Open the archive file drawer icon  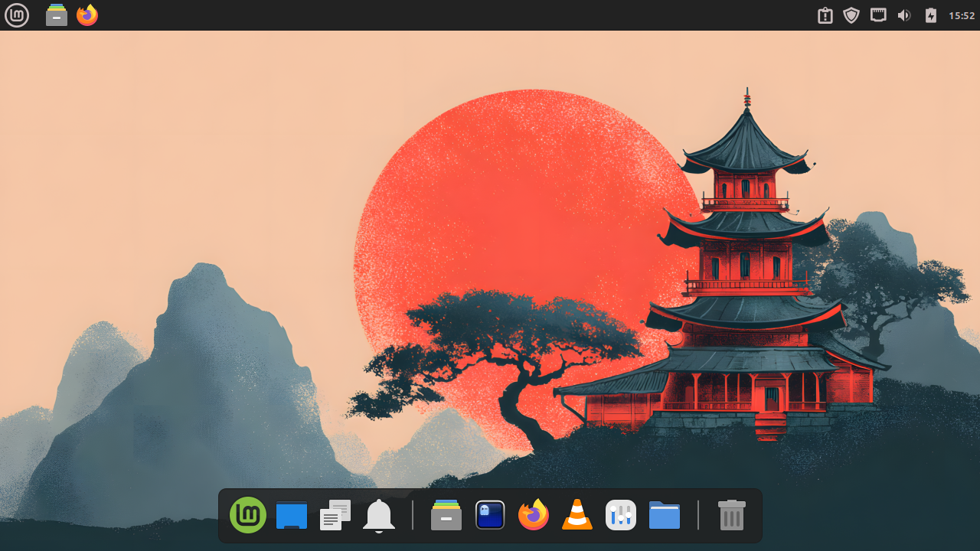coord(445,515)
